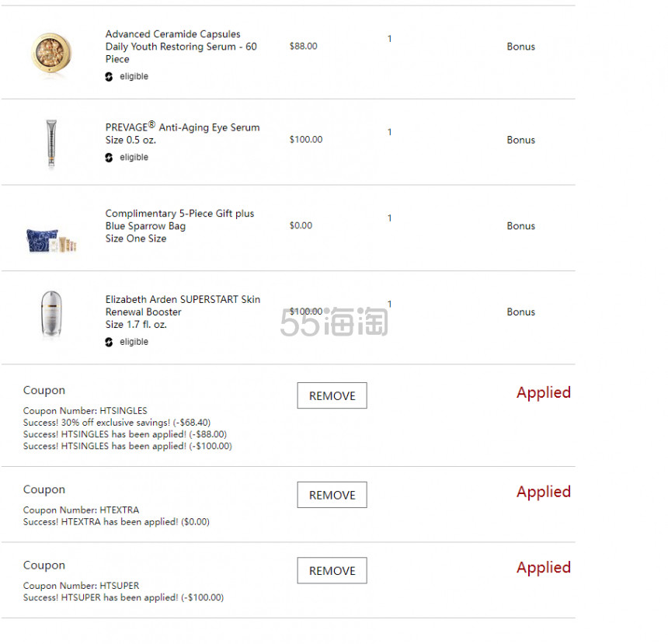This screenshot has width=668, height=644.
Task: Click Bonus label for Advanced Ceramide Capsules
Action: click(520, 47)
